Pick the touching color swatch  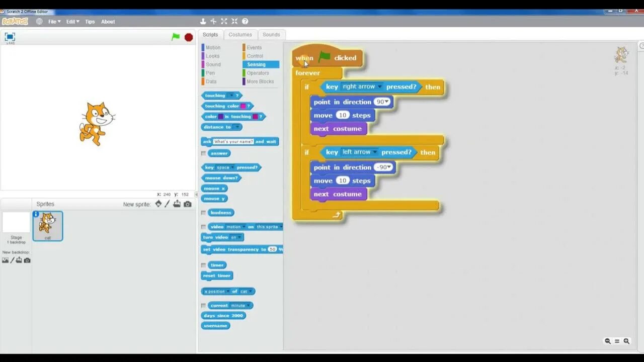pos(243,106)
